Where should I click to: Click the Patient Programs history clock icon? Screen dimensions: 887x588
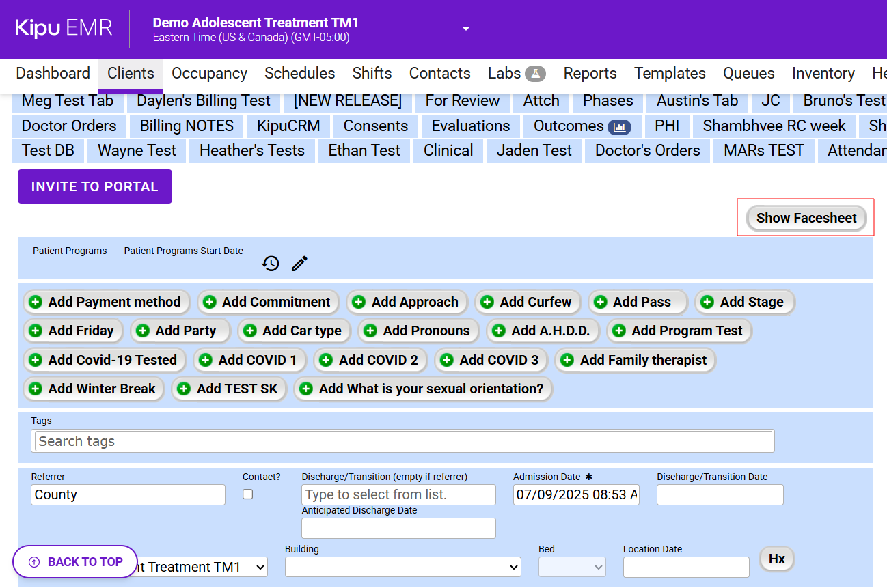(271, 264)
